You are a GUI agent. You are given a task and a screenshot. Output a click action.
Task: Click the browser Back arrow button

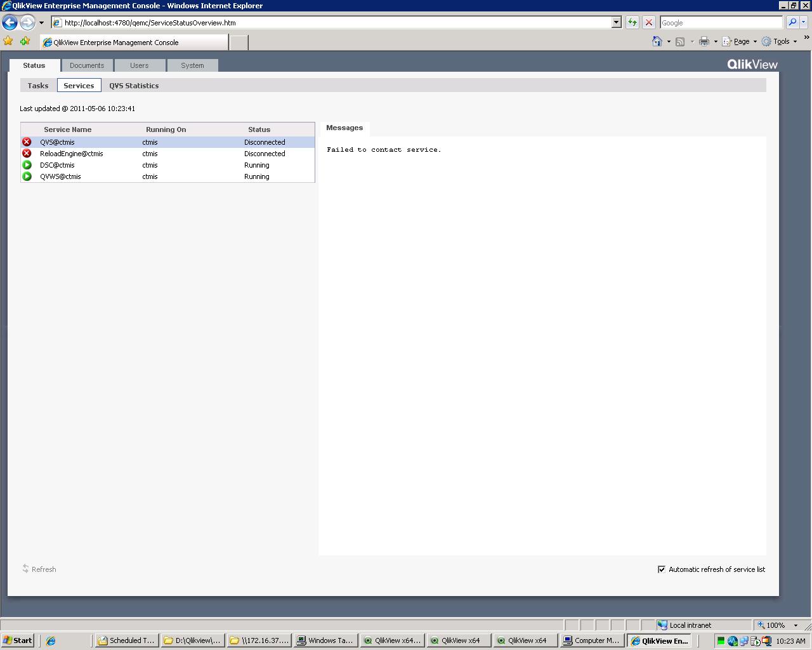click(10, 22)
